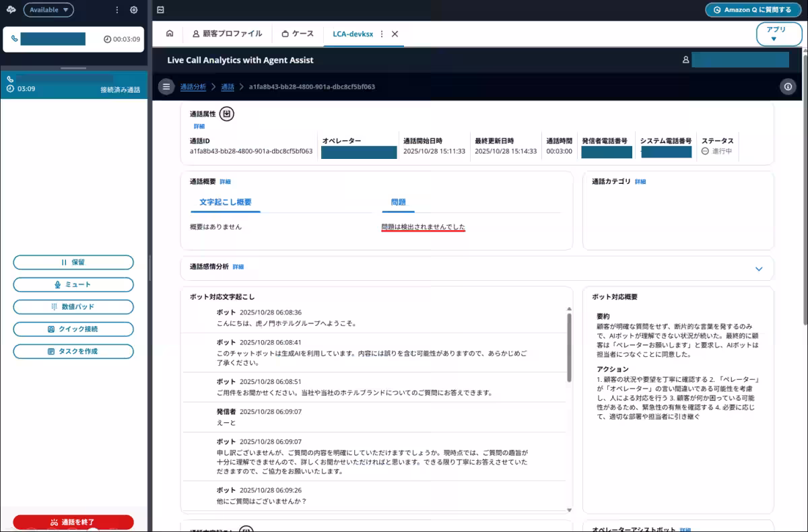The width and height of the screenshot is (808, 532).
Task: Click the 通話を終了 button
Action: 73,522
